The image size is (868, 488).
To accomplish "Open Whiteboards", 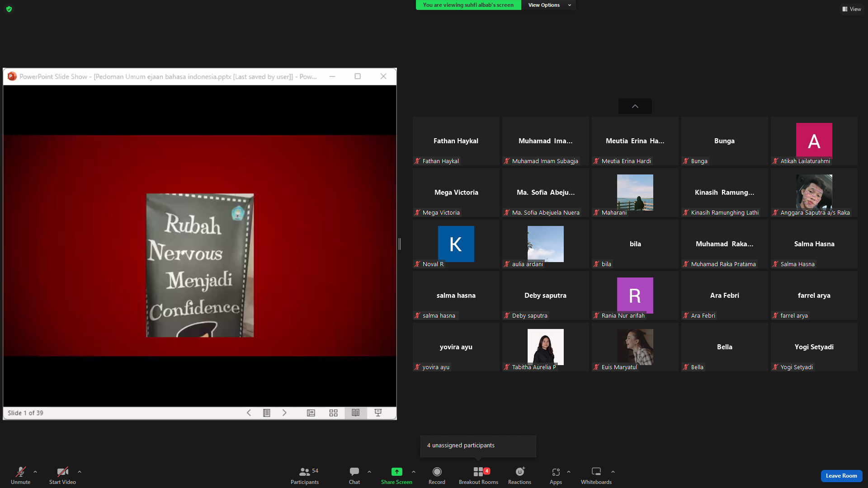I will pos(596,475).
